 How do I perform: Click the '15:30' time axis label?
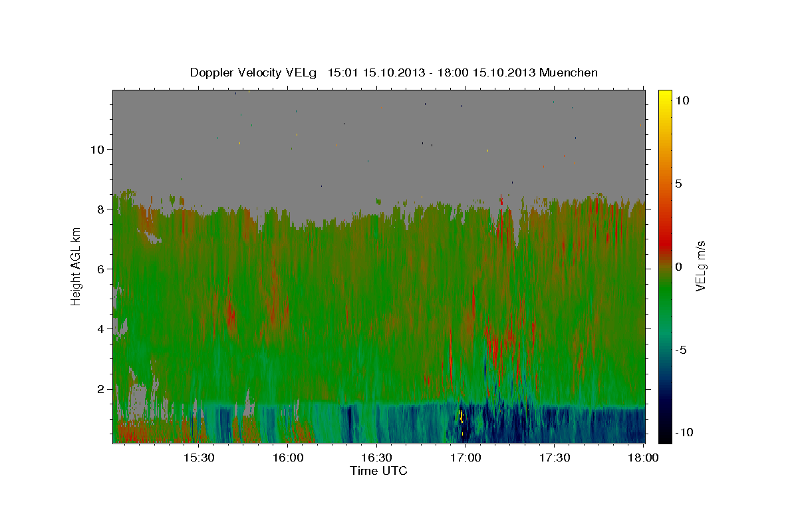[199, 458]
